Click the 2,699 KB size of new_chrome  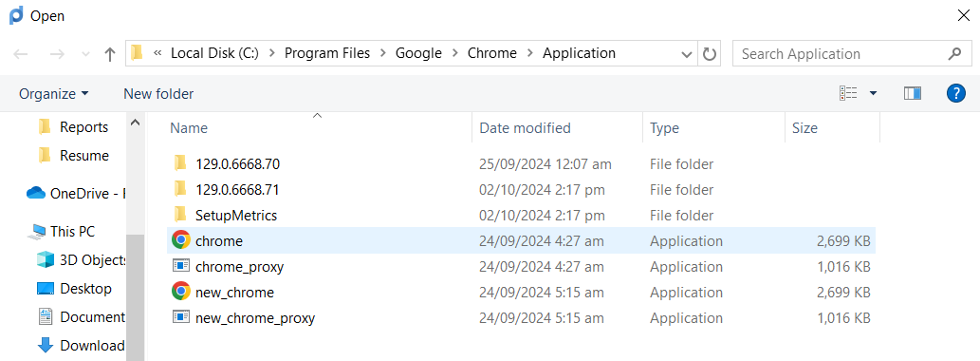click(x=843, y=293)
